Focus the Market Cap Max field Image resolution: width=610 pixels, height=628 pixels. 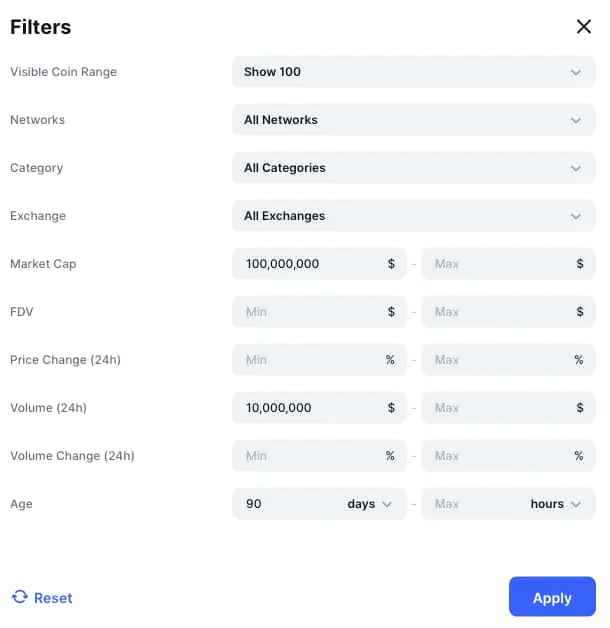click(497, 264)
